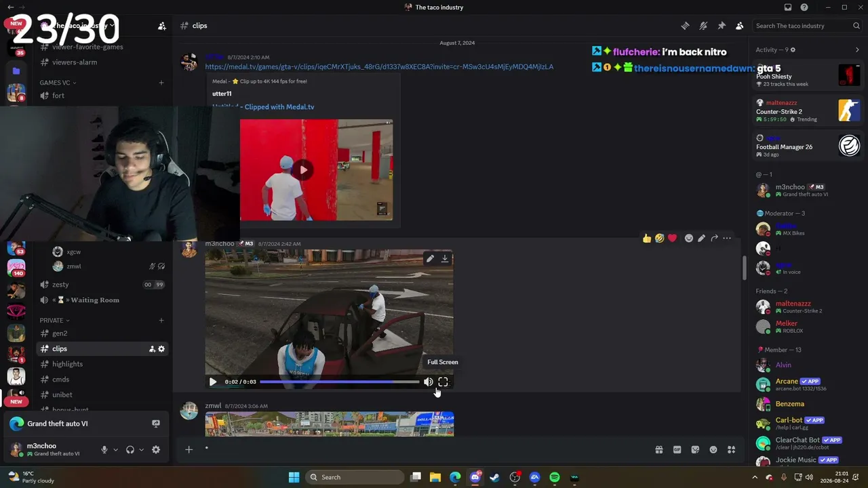The width and height of the screenshot is (868, 488).
Task: Mute the video volume speaker icon
Action: coord(429,382)
